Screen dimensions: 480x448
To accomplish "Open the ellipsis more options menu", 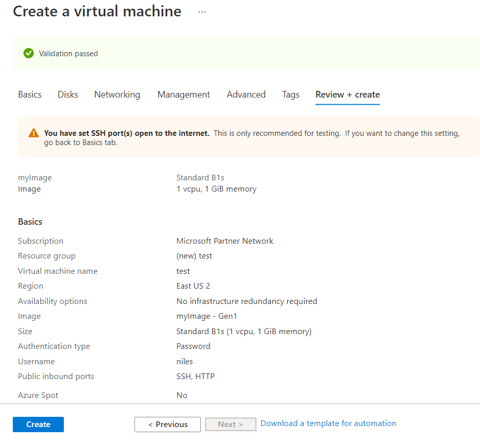I will [202, 12].
